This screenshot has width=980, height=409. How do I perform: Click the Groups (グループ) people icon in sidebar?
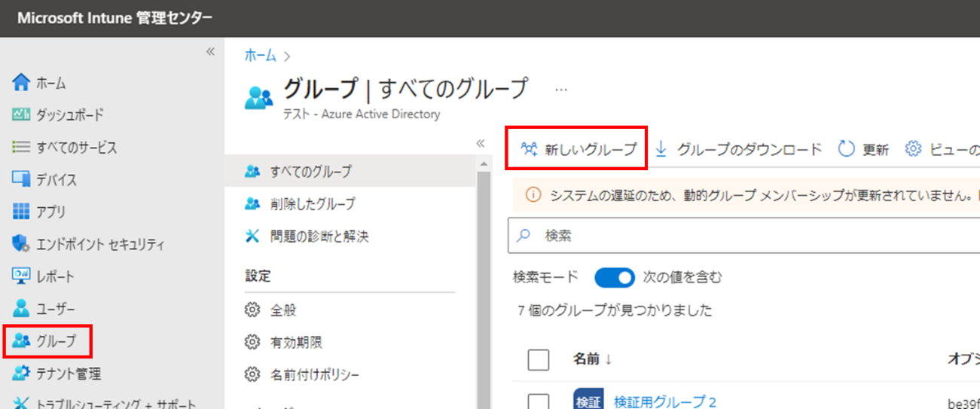(21, 341)
